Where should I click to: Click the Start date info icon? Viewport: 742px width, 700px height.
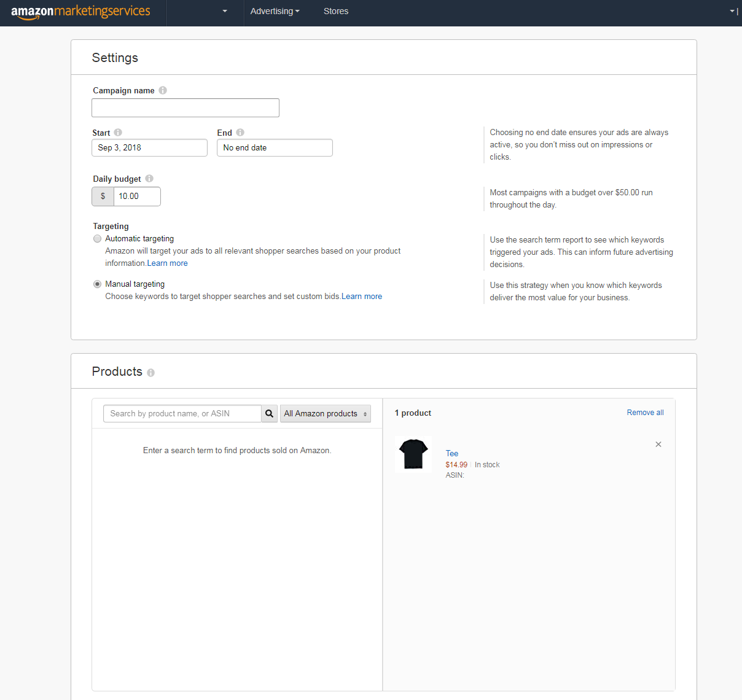click(x=118, y=133)
